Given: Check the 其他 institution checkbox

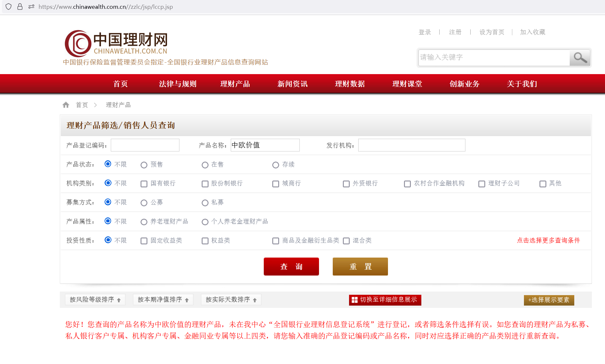Looking at the screenshot, I should pos(543,184).
